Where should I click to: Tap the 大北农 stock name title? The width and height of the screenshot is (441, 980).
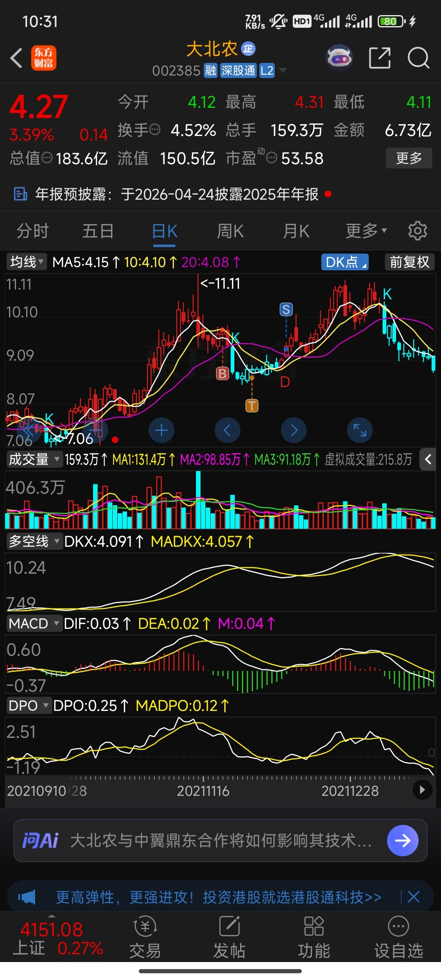212,49
